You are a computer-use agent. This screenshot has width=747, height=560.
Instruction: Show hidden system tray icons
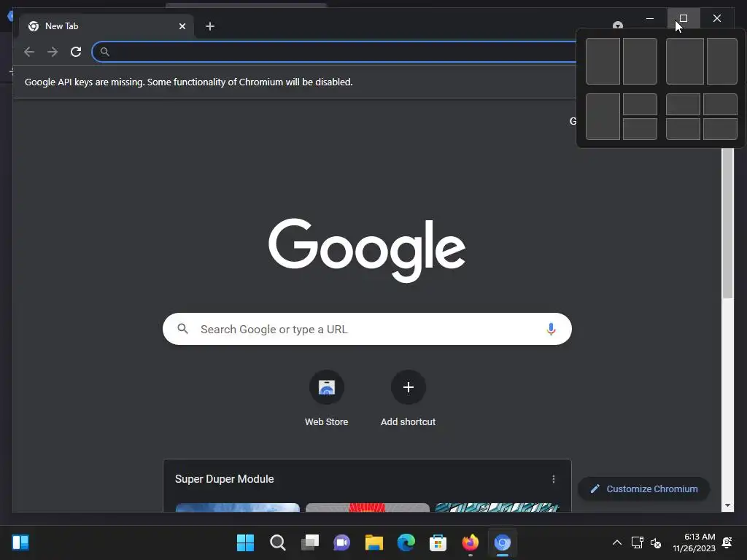pos(617,542)
